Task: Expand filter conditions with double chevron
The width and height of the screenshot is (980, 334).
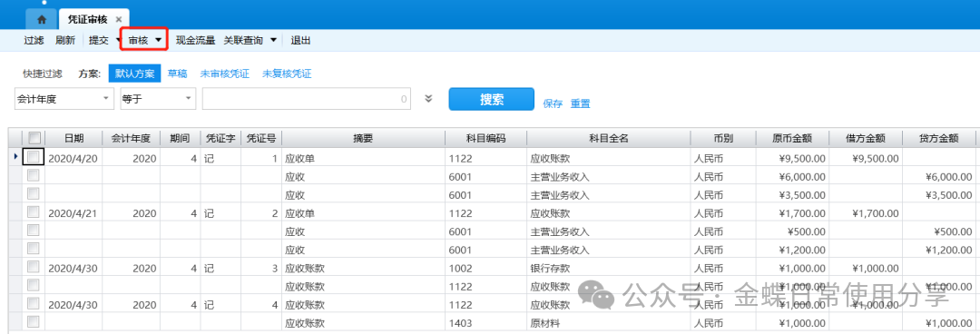Action: tap(428, 98)
